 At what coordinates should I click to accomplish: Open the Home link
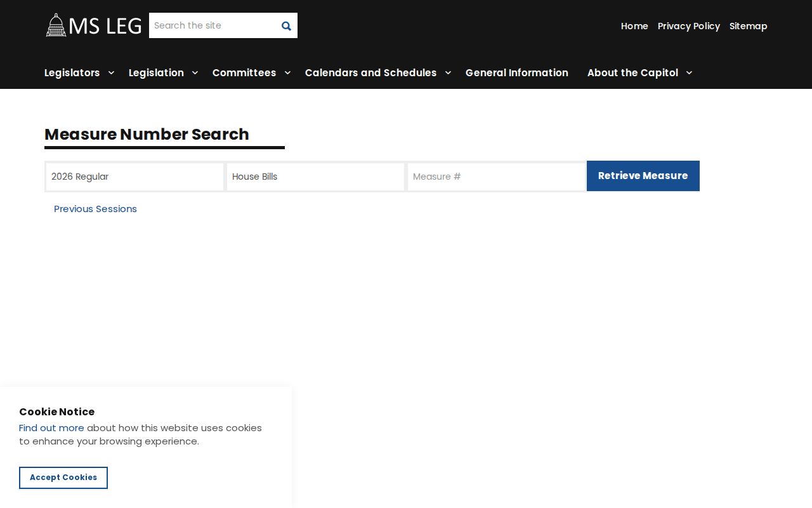pyautogui.click(x=634, y=26)
